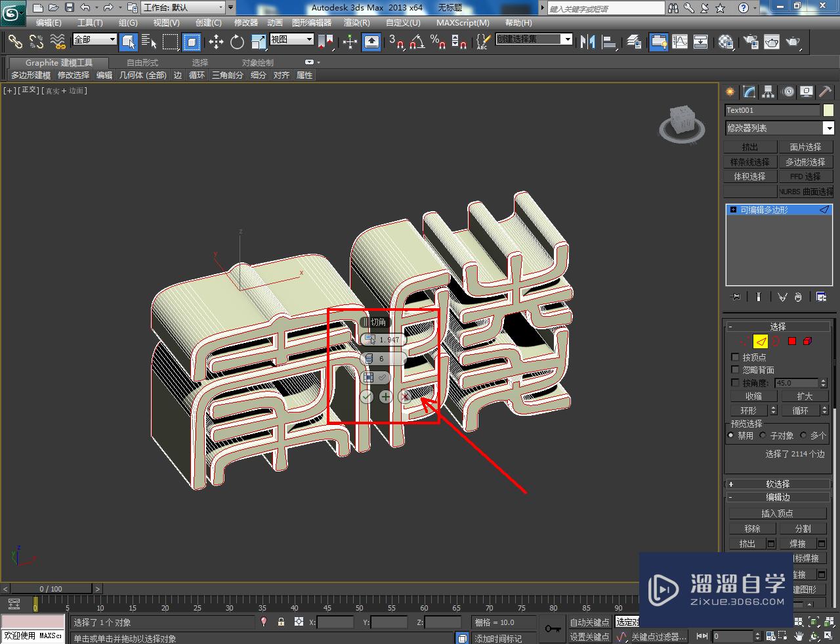Click Pin Stack icon under modifier stack
Viewport: 840px width, 644px height.
pyautogui.click(x=736, y=297)
